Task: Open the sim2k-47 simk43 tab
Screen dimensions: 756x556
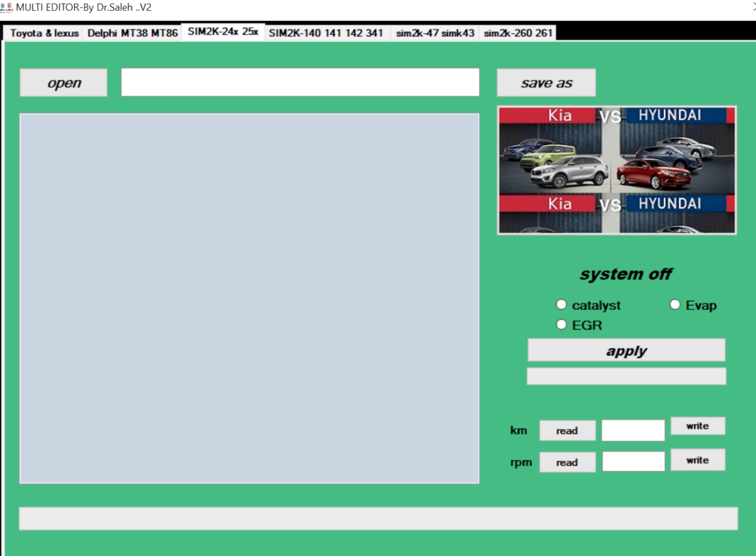Action: pyautogui.click(x=435, y=33)
